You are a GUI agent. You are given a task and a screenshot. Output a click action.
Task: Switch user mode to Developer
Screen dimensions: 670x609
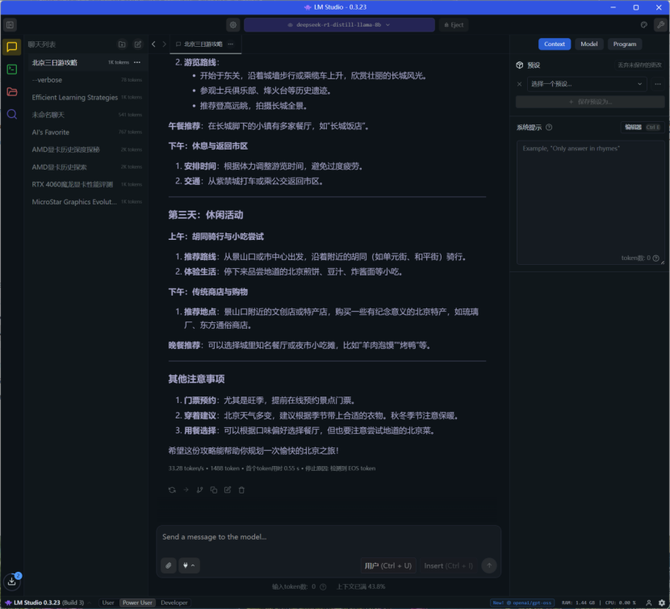[174, 603]
